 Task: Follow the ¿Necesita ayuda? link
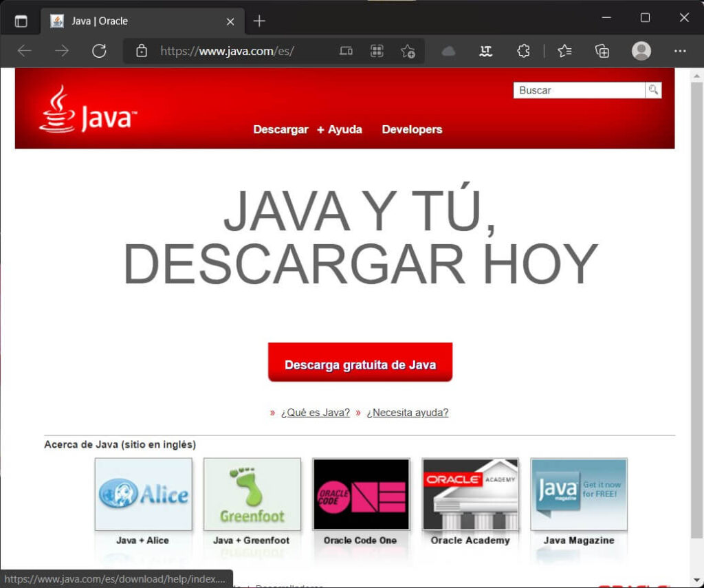(407, 413)
